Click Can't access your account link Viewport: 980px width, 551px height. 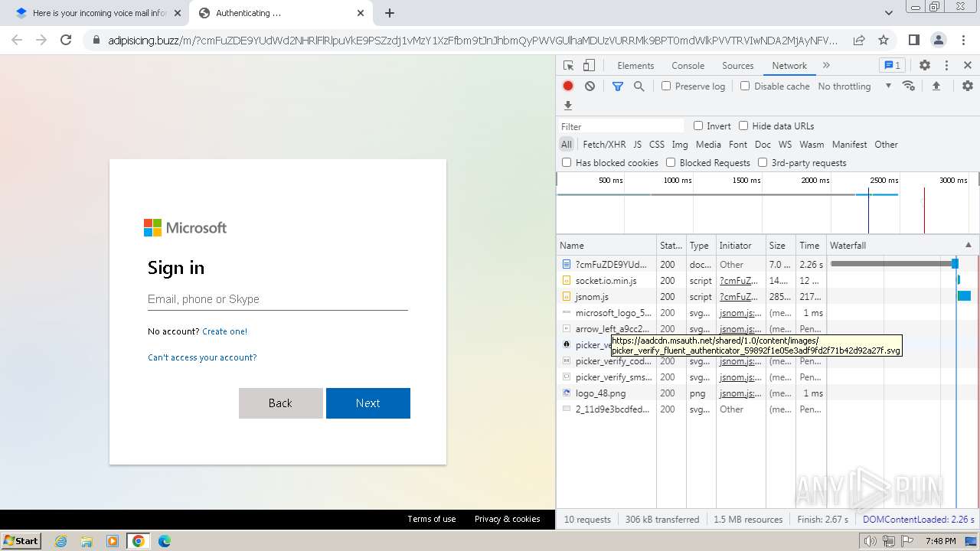click(x=202, y=357)
